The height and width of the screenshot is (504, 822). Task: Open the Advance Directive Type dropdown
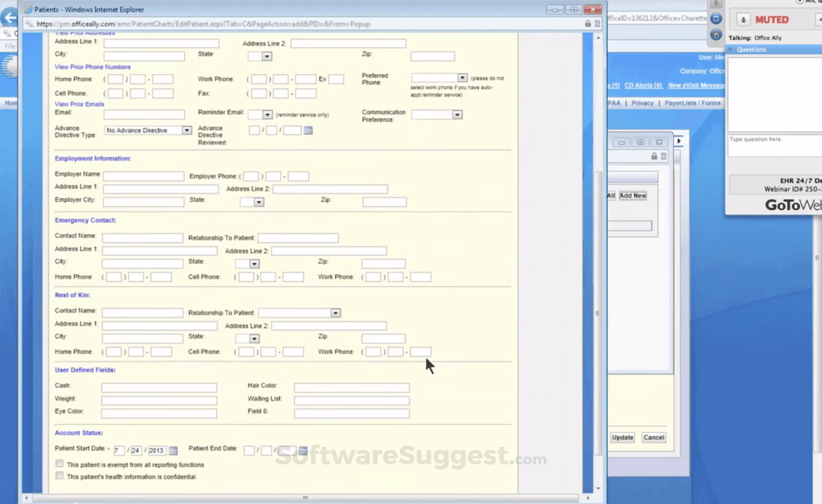click(186, 130)
